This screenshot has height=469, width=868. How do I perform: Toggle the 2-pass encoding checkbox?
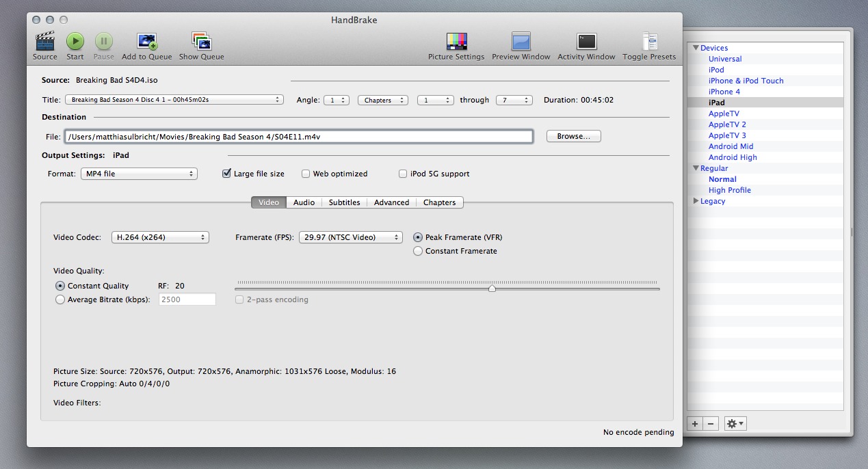239,299
